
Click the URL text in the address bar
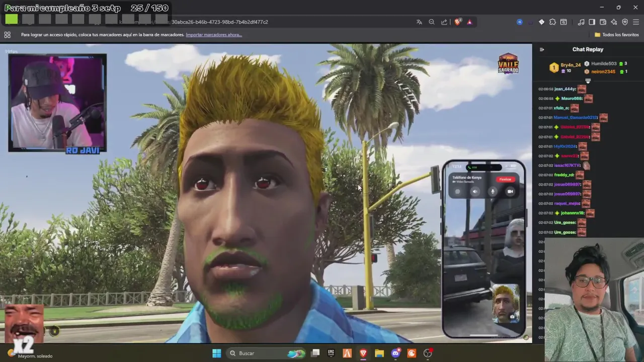pos(219,22)
